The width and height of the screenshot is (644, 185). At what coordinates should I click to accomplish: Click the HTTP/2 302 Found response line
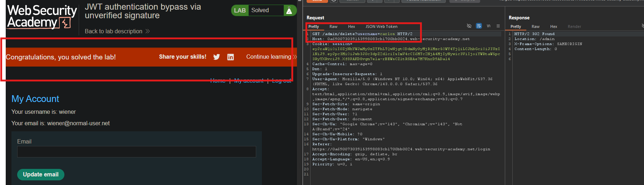tap(534, 34)
